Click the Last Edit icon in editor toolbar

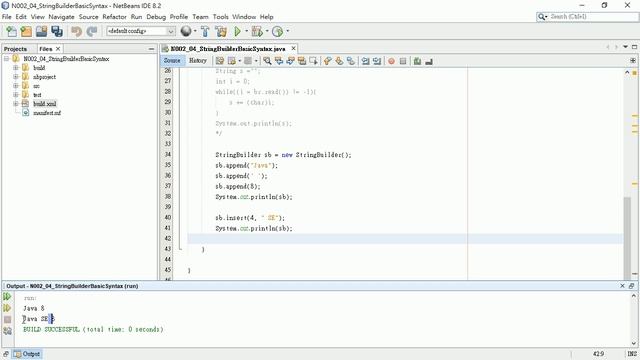[x=220, y=61]
